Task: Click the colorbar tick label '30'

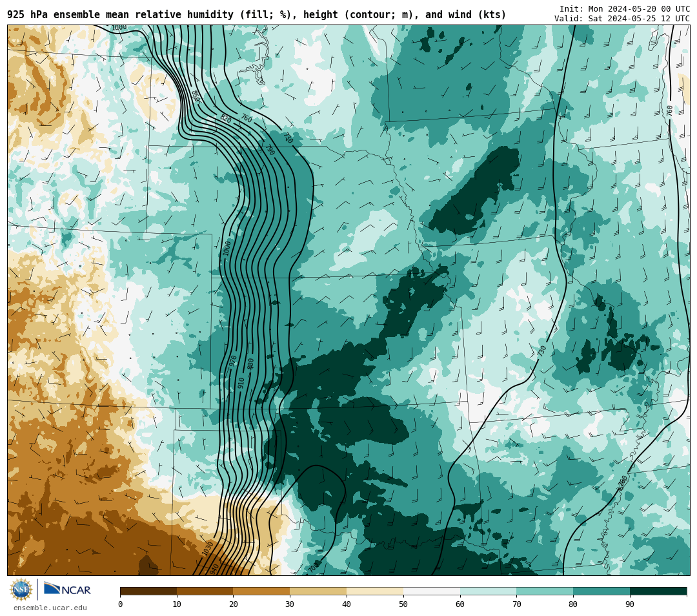Action: pyautogui.click(x=290, y=604)
